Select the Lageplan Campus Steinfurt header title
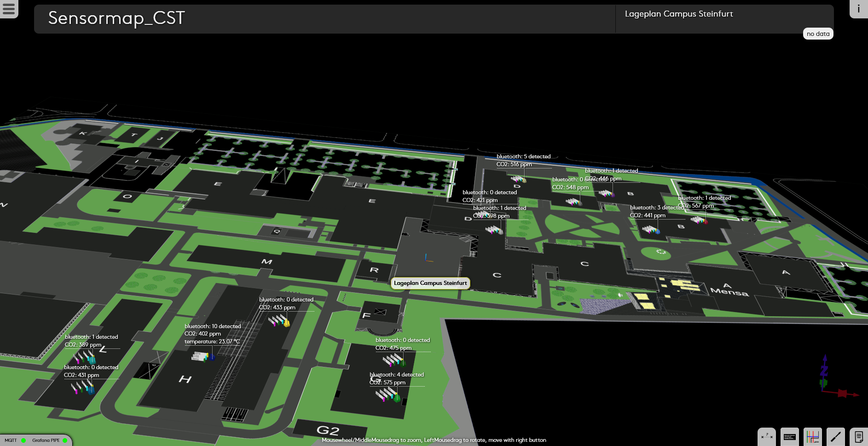 [679, 14]
